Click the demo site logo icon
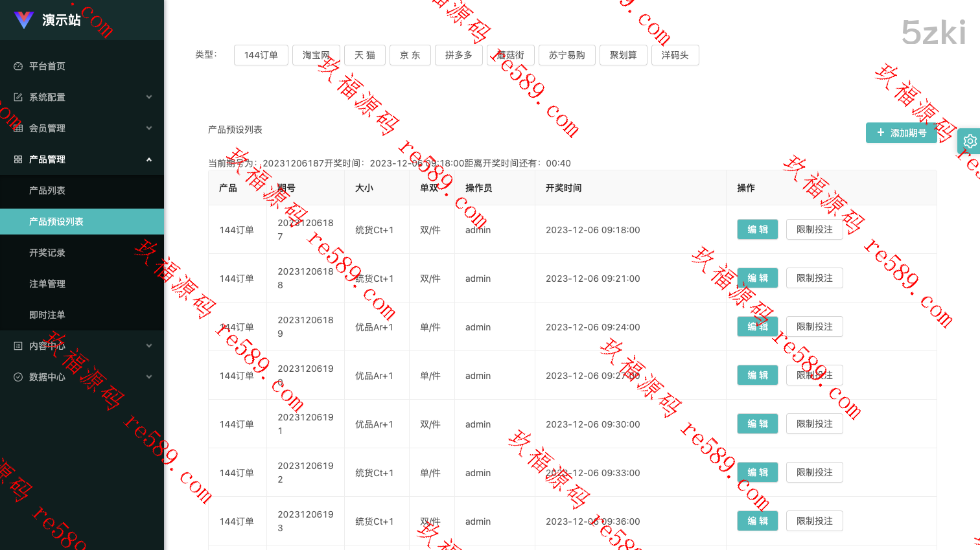The height and width of the screenshot is (550, 980). (24, 20)
